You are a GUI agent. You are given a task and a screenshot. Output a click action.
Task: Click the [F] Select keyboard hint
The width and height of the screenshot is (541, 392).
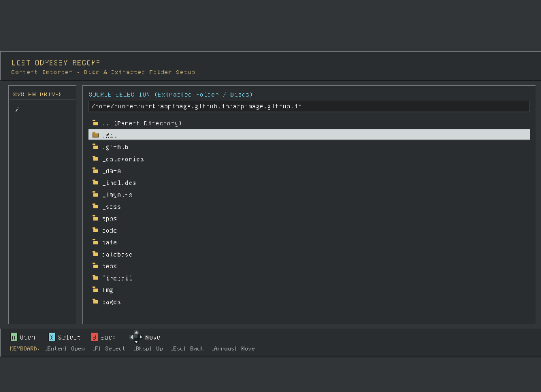[109, 348]
